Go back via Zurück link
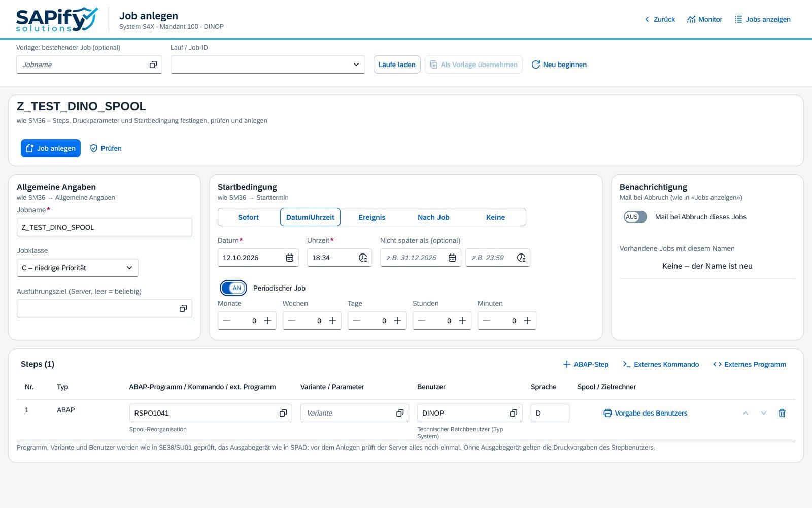812x508 pixels. coord(659,19)
